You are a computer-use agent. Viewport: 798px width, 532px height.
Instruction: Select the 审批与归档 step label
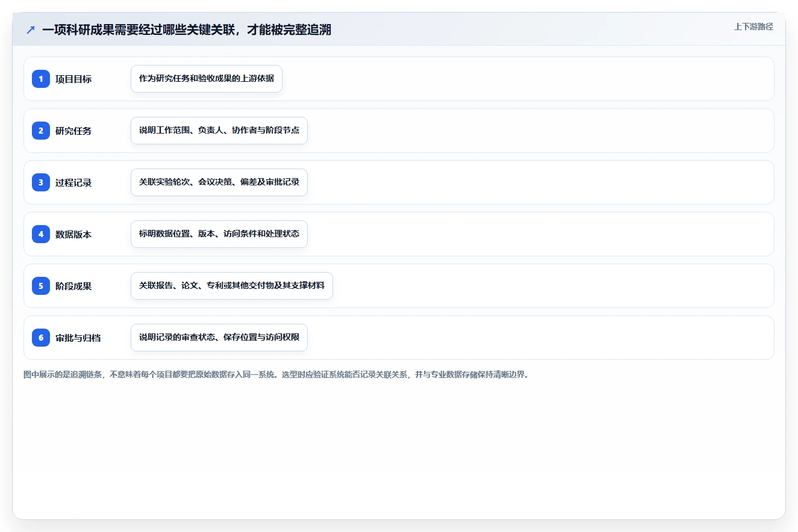[x=78, y=338]
